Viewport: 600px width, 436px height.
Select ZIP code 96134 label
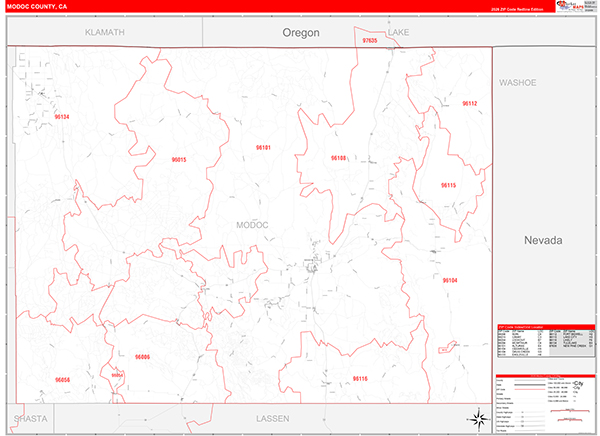(62, 117)
